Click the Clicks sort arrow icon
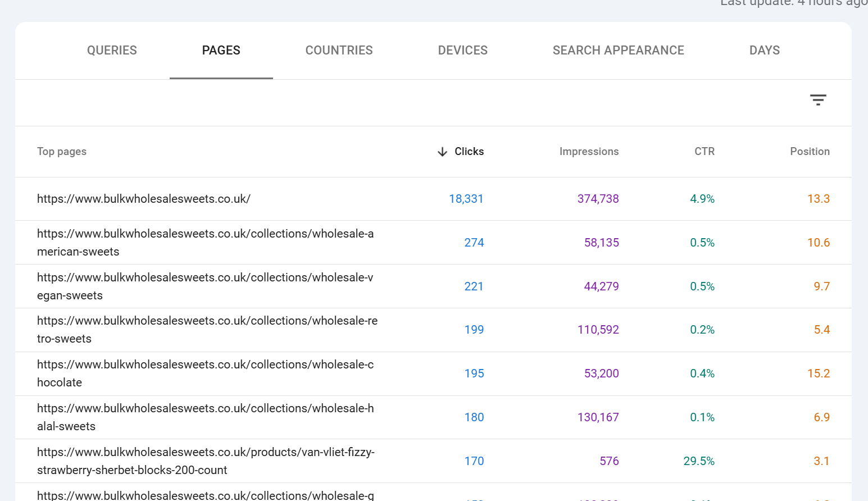The width and height of the screenshot is (868, 501). click(x=442, y=152)
